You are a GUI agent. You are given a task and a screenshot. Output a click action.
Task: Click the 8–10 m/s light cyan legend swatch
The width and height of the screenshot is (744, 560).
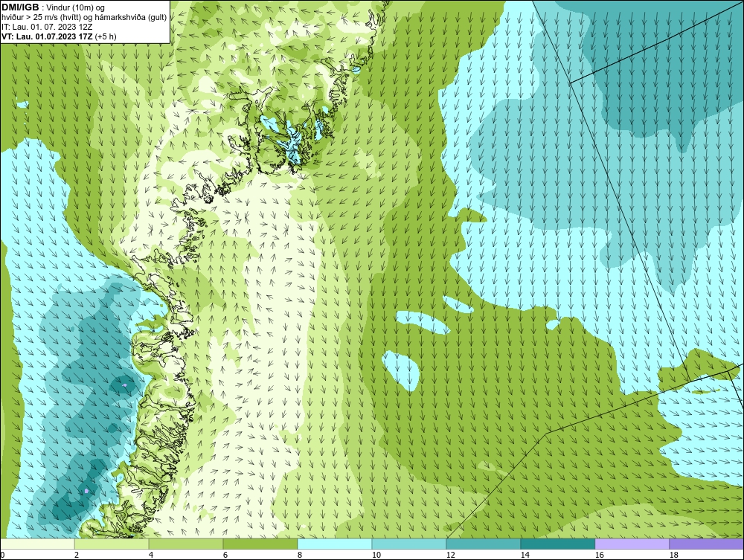click(x=335, y=544)
